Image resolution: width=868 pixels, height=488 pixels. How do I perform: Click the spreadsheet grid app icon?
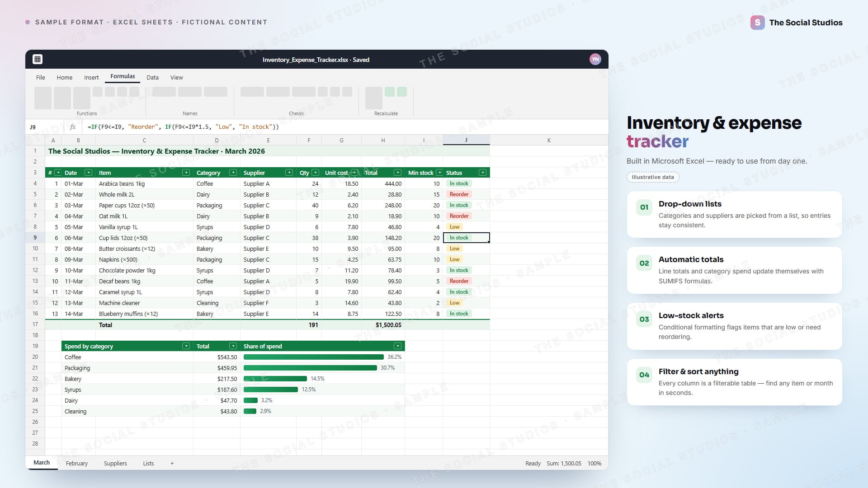(x=38, y=59)
